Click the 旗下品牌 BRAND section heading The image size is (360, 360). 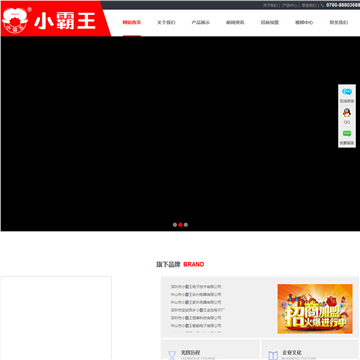[180, 264]
